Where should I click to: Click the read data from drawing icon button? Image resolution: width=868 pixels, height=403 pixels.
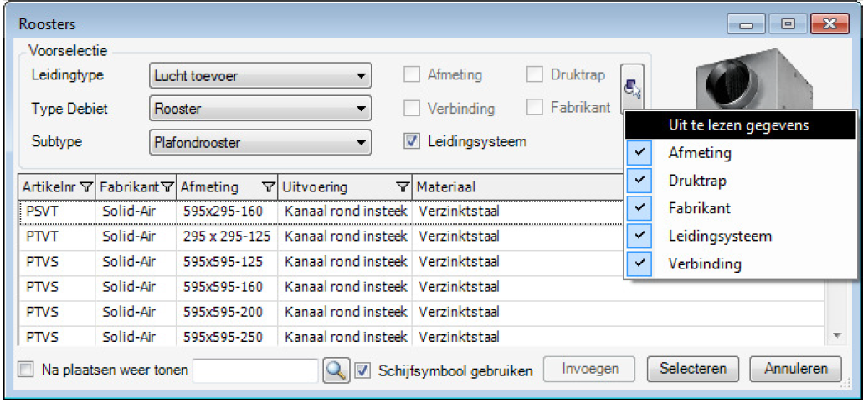click(632, 87)
